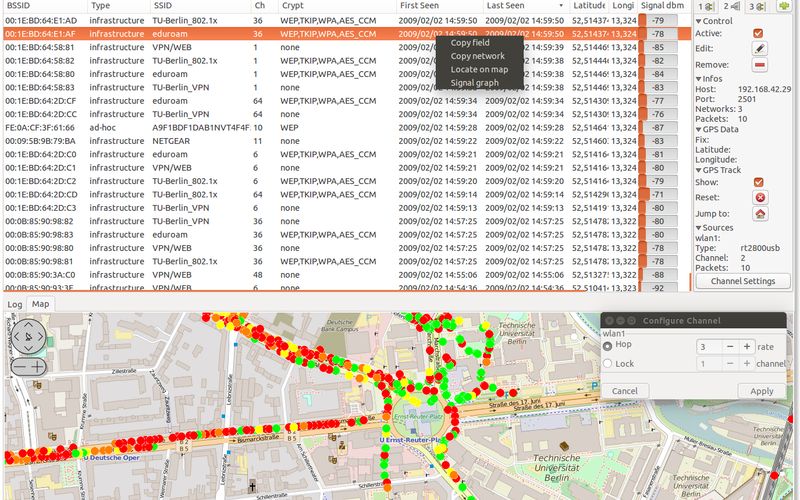Sort by Crypt column header
The width and height of the screenshot is (800, 500).
click(x=337, y=6)
